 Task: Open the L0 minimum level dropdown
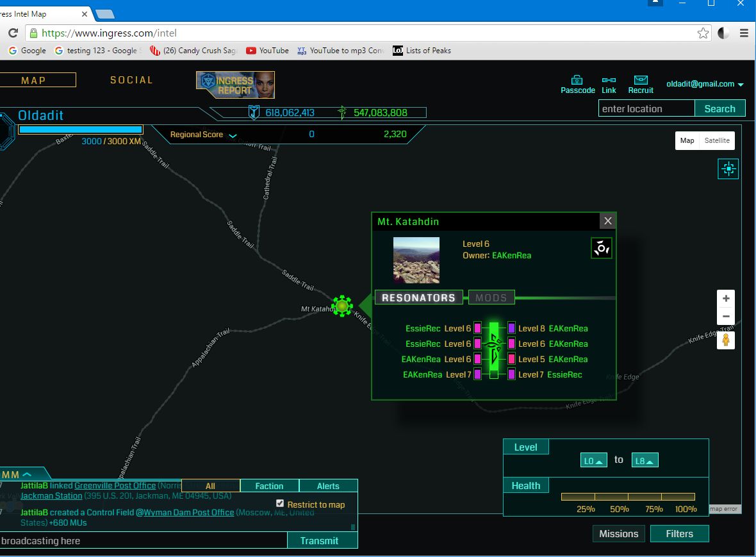593,460
